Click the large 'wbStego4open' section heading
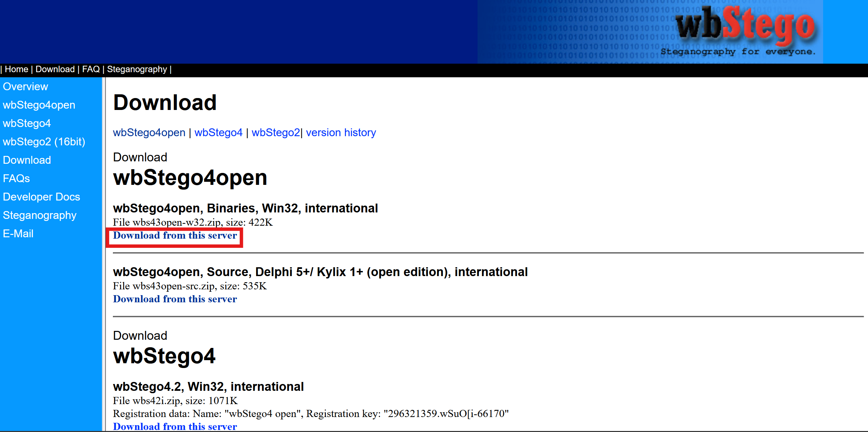The width and height of the screenshot is (868, 432). pos(190,178)
